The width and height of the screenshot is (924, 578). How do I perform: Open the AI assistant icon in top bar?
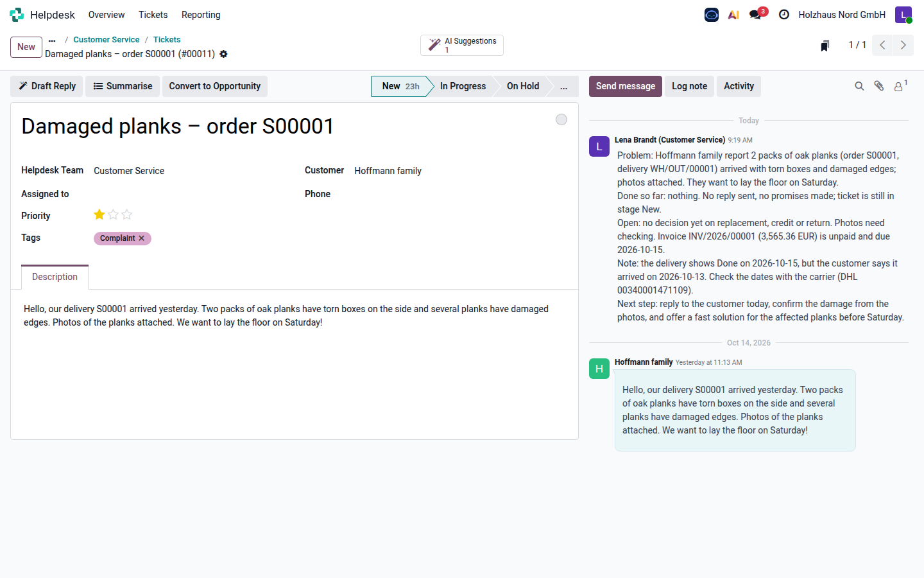tap(733, 14)
